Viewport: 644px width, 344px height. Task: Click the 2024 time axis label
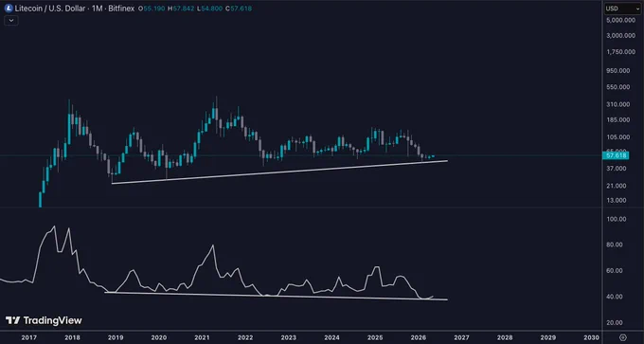331,337
